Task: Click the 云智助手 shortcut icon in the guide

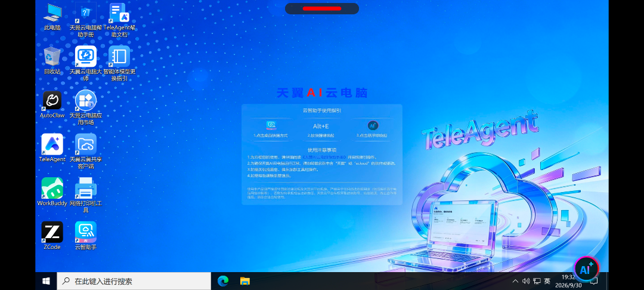Action: [x=271, y=125]
